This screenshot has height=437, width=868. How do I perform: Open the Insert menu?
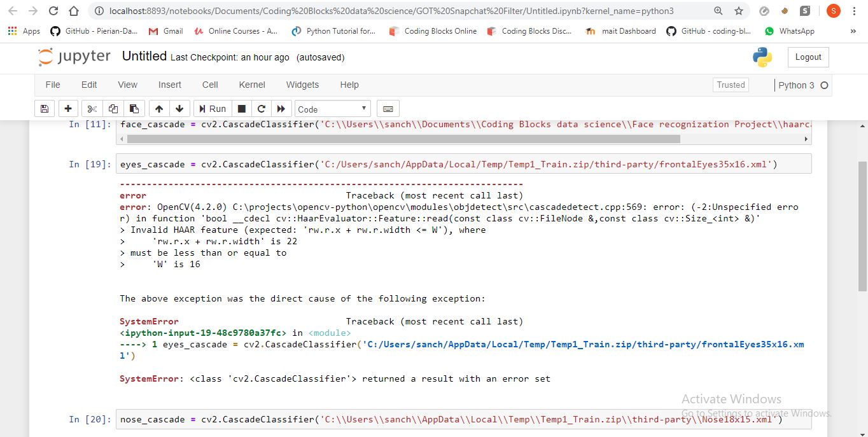(x=170, y=85)
